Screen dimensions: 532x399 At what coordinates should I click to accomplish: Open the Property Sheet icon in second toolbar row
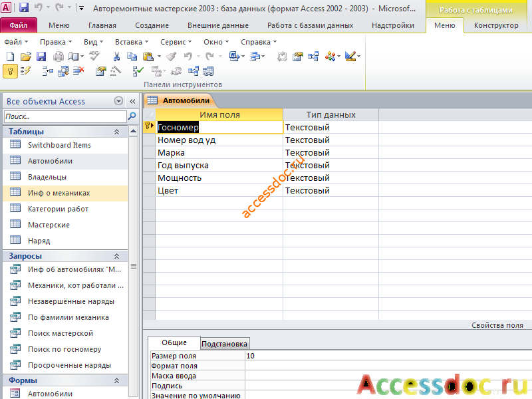(101, 71)
